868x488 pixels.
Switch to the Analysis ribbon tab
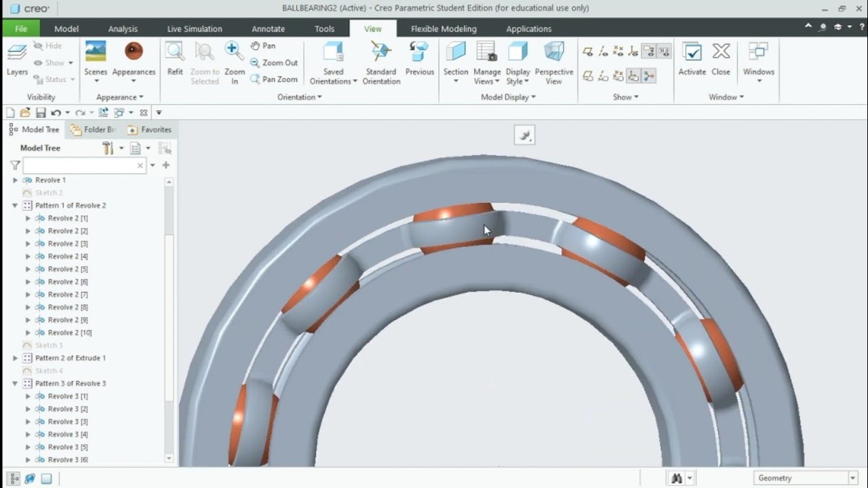pos(123,28)
